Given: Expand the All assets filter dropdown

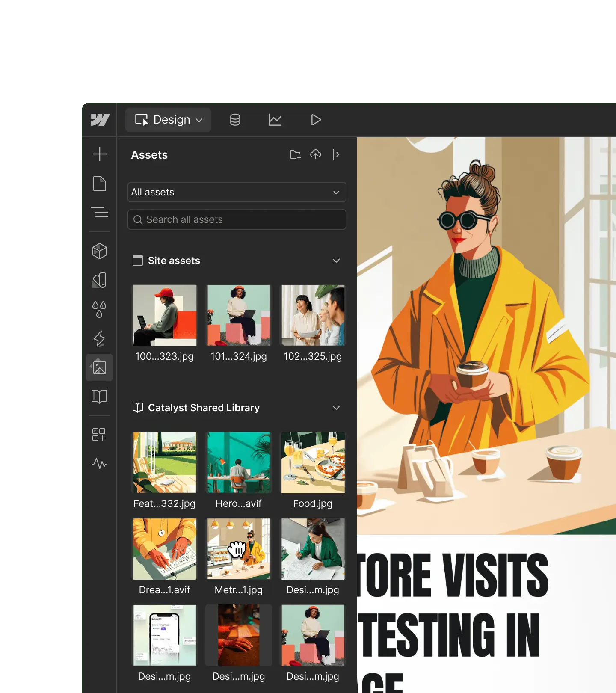Looking at the screenshot, I should 237,192.
